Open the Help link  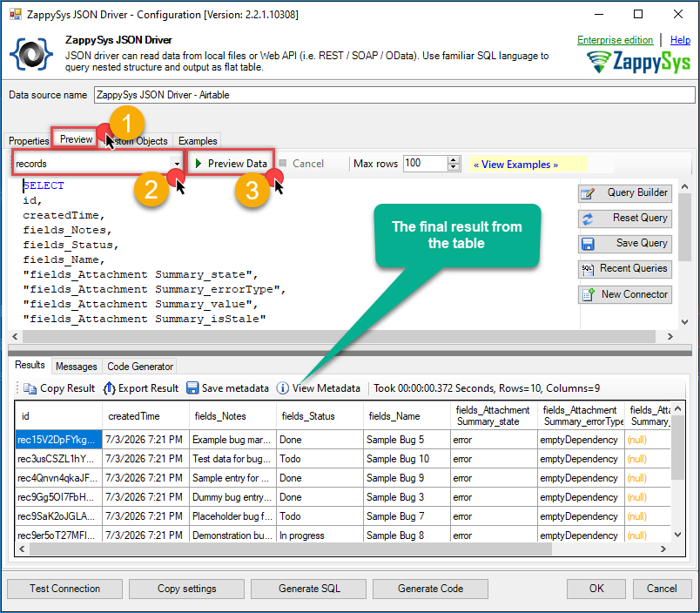[680, 40]
